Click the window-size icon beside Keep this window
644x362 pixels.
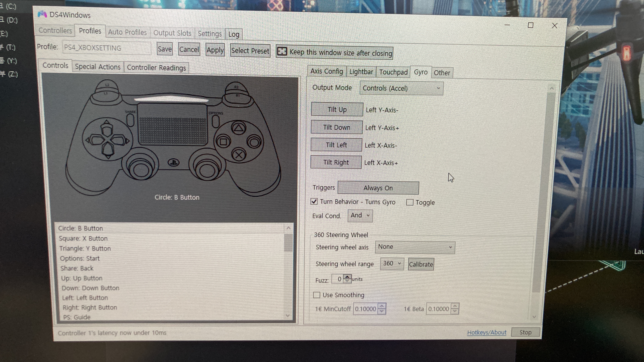(282, 51)
